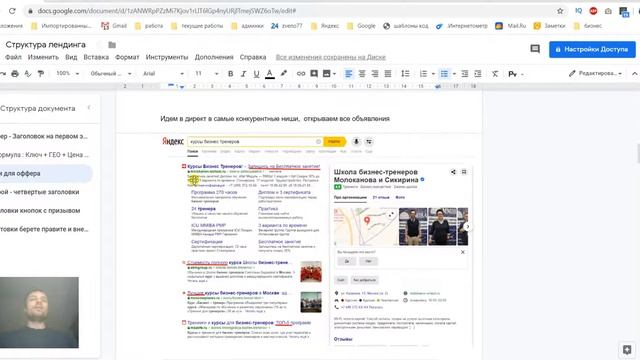Run the spell check tool
The width and height of the screenshot is (640, 360).
pos(28,74)
